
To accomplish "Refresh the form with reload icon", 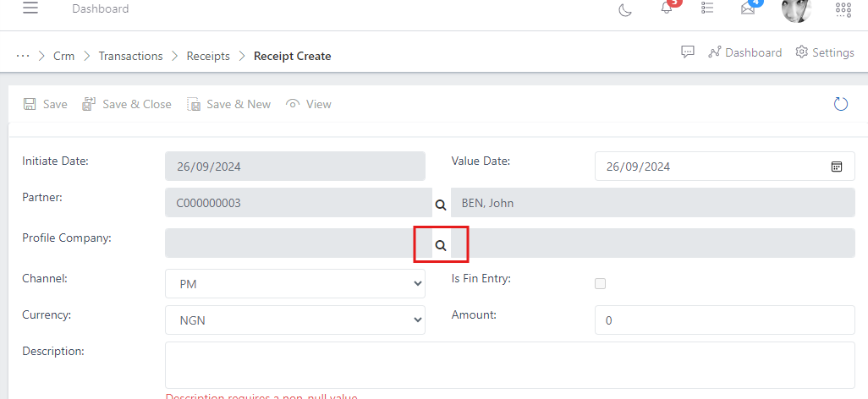I will click(841, 104).
